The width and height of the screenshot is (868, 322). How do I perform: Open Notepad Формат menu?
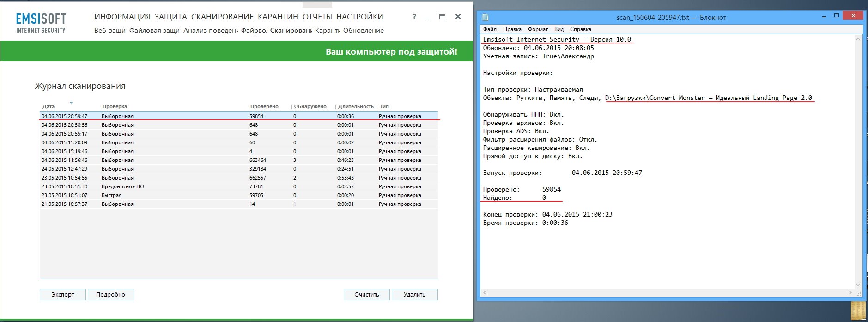pos(538,29)
